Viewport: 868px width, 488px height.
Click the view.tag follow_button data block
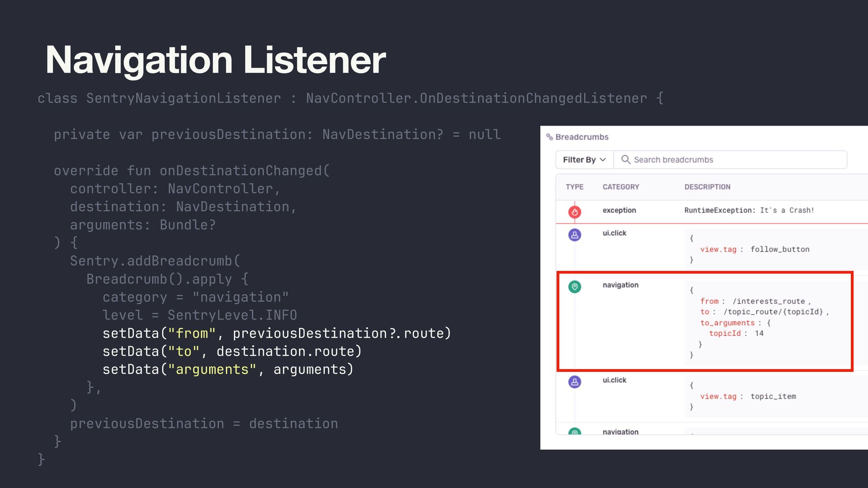(755, 249)
